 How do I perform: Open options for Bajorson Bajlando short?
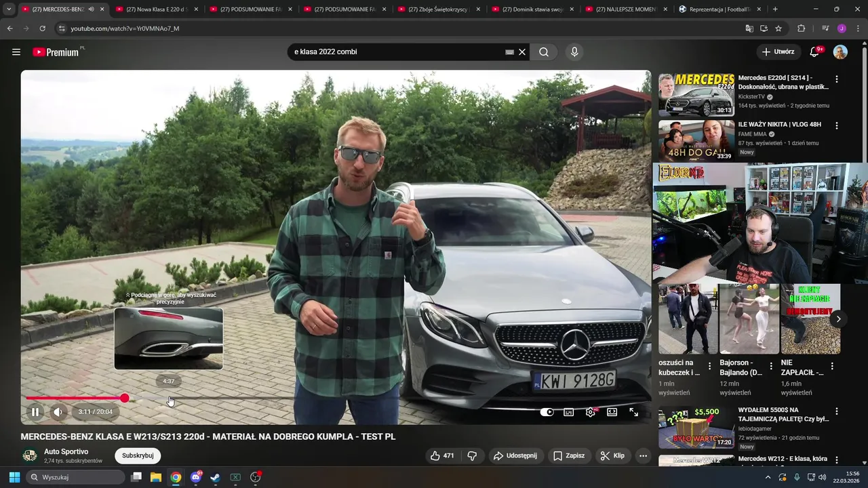771,366
